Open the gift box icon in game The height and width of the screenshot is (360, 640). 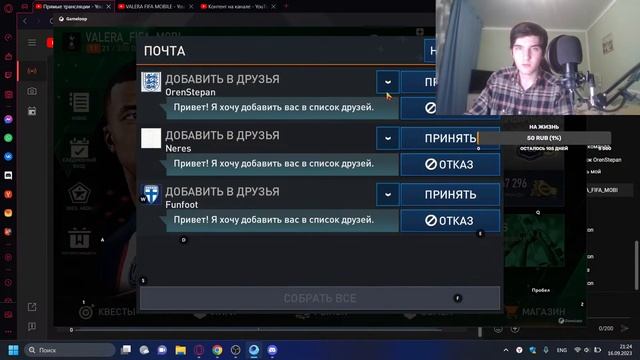click(79, 238)
